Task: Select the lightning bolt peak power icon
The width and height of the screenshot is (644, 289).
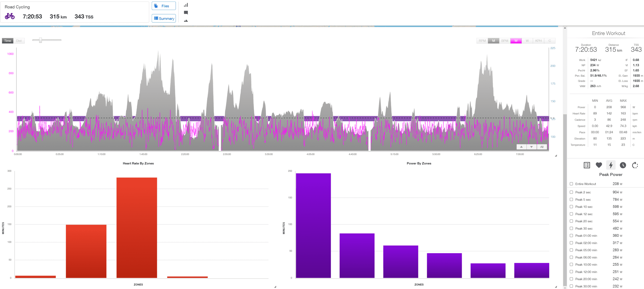Action: (611, 165)
